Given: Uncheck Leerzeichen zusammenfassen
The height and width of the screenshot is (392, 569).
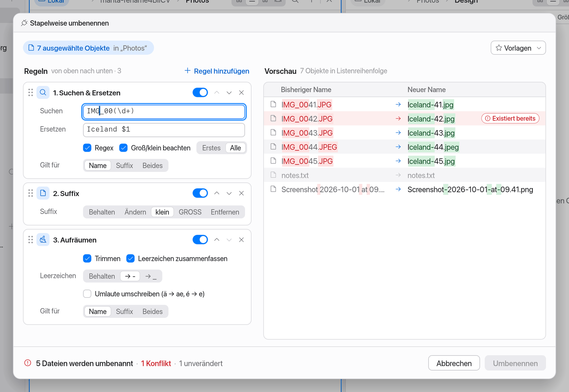Looking at the screenshot, I should click(x=131, y=258).
